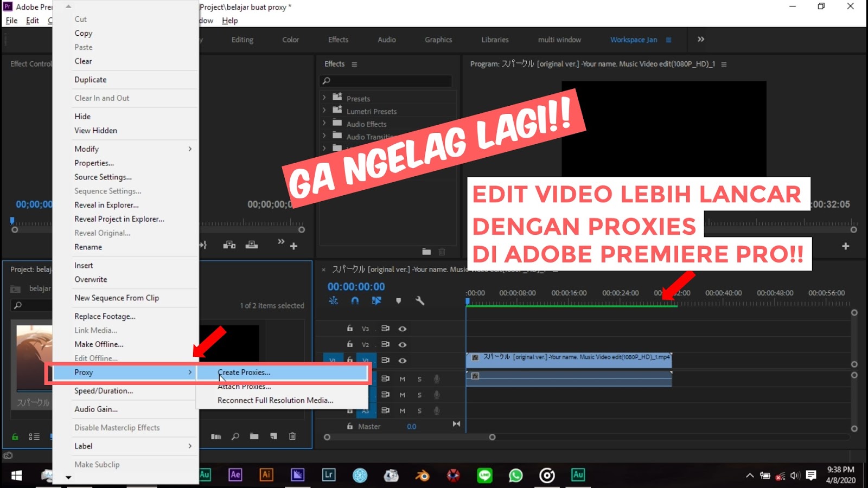Toggle V3 track lock

click(350, 329)
